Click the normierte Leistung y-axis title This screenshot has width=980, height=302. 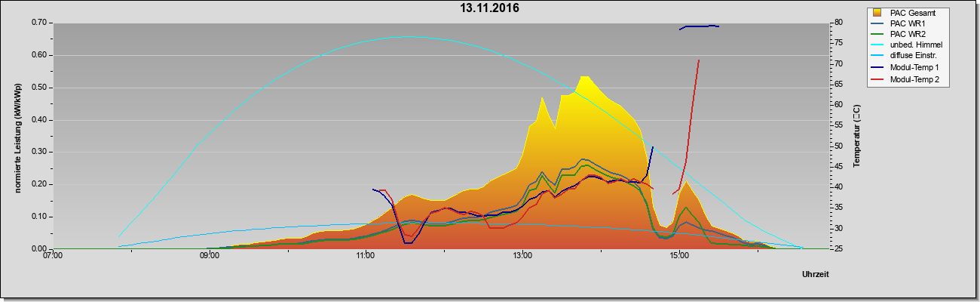click(17, 137)
